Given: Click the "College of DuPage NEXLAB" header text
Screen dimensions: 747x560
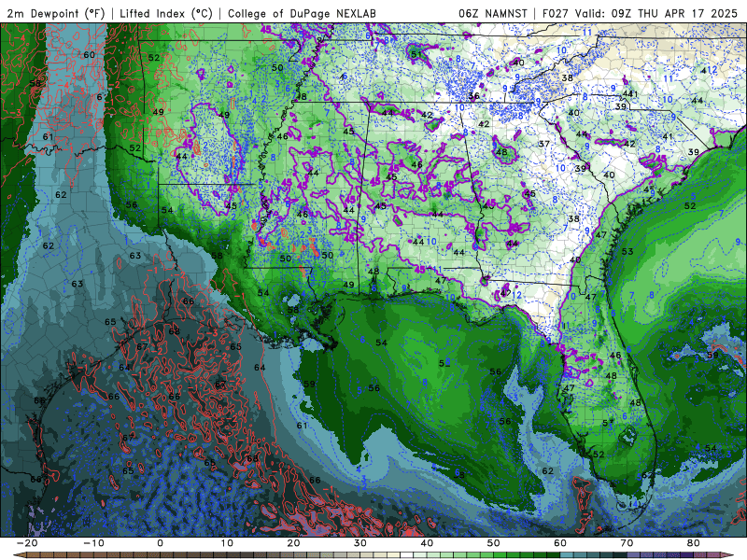Looking at the screenshot, I should click(302, 13).
